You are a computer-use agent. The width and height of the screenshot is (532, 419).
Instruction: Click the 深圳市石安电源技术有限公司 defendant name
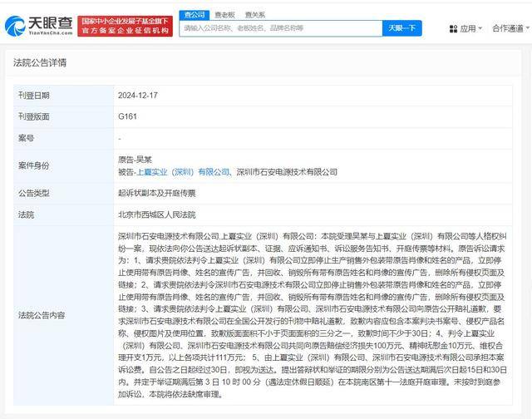point(287,172)
